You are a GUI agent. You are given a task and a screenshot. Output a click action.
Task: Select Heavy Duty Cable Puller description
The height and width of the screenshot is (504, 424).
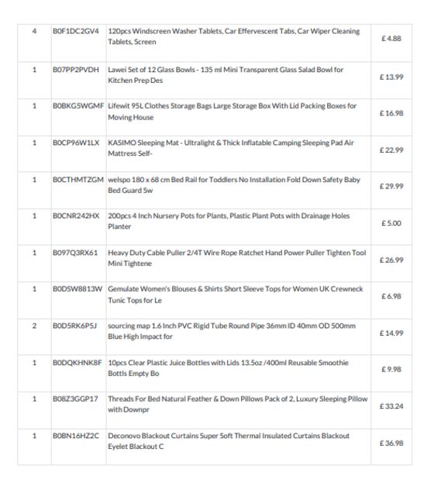point(237,257)
